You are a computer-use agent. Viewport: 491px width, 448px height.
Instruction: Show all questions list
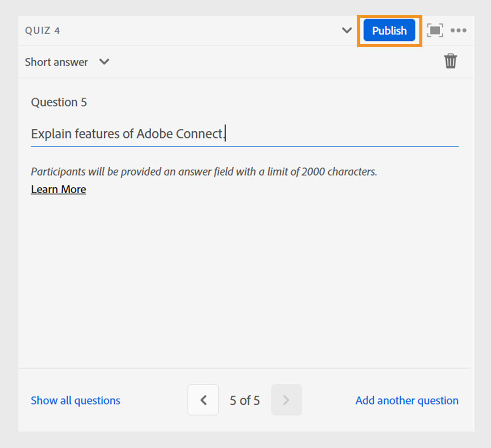(x=76, y=400)
